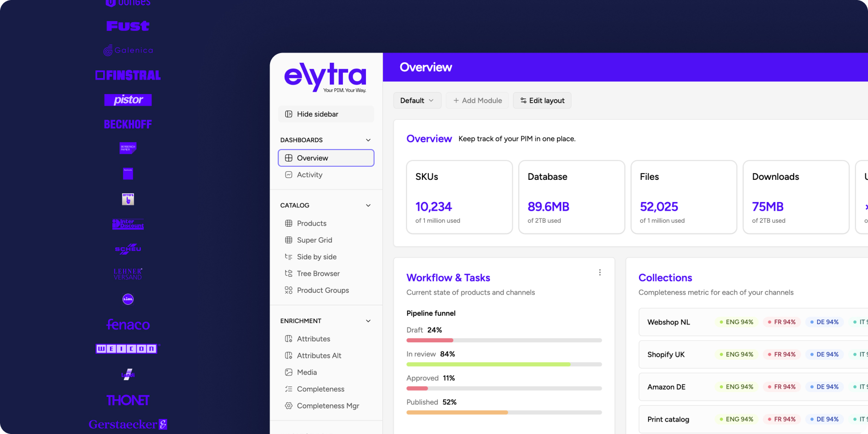Click the Approved 11% progress bar
868x434 pixels.
[x=504, y=388]
